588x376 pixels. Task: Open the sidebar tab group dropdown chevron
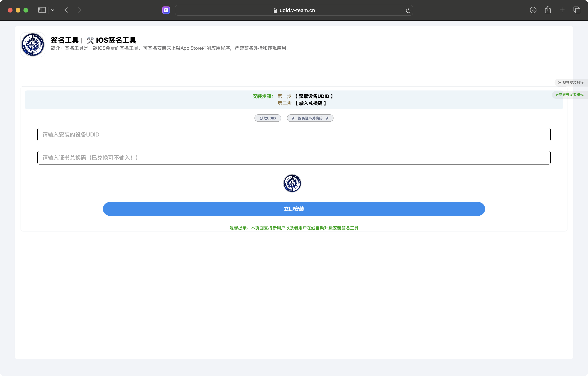pos(53,10)
